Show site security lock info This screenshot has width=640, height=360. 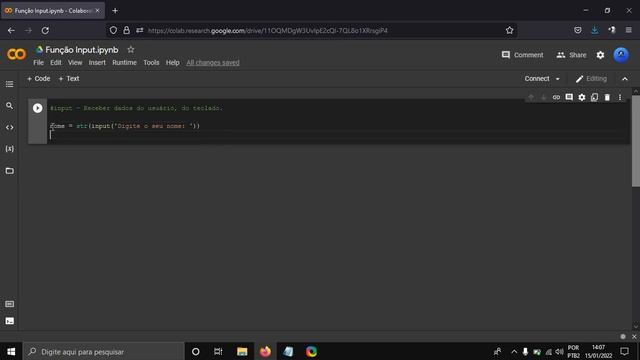point(127,30)
